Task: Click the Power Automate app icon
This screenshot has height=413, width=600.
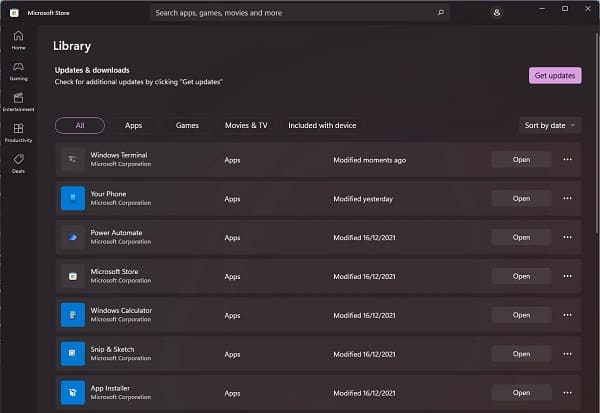Action: click(73, 237)
